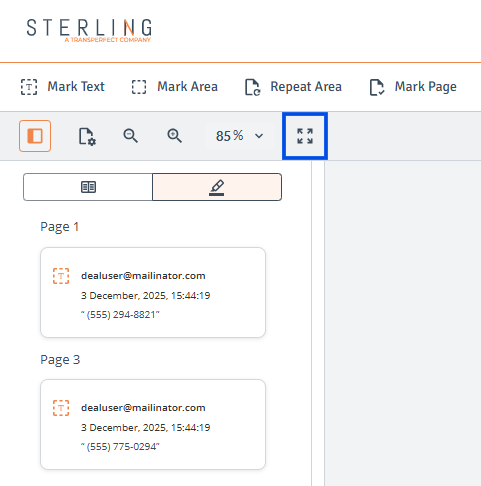
Task: Zoom in with the plus magnifier
Action: tap(174, 136)
